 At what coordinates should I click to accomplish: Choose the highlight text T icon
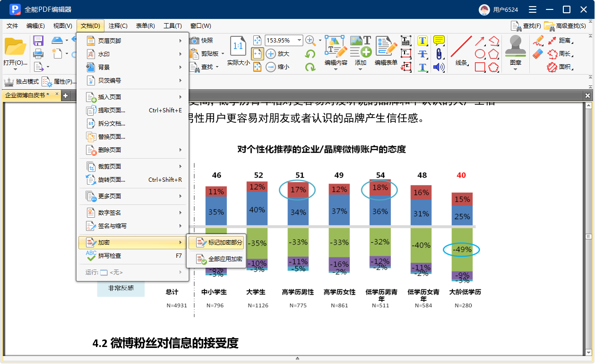pyautogui.click(x=423, y=41)
